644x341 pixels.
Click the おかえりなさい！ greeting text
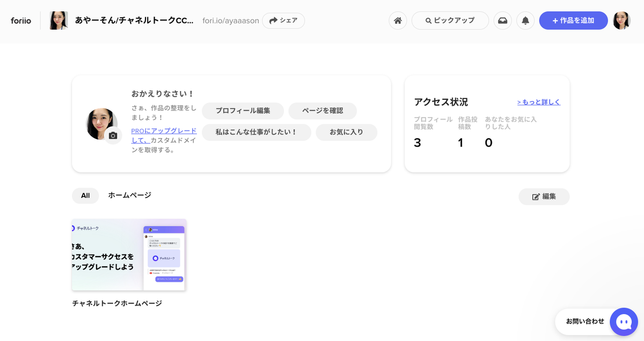click(x=163, y=93)
